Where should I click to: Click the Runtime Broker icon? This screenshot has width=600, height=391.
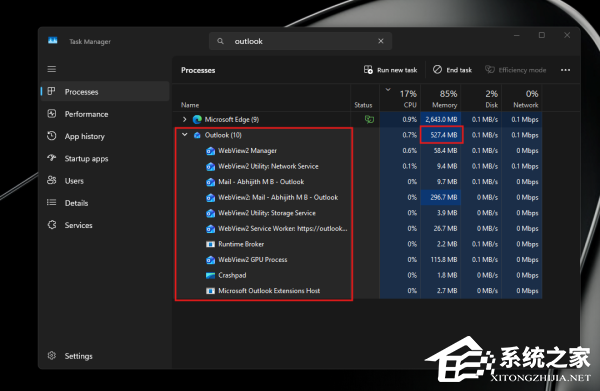coord(210,244)
